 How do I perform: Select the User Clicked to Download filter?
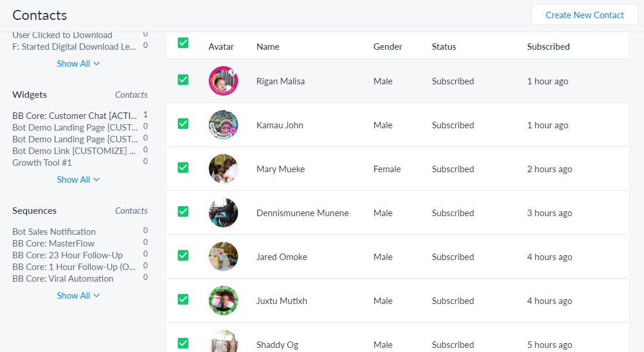(x=62, y=35)
